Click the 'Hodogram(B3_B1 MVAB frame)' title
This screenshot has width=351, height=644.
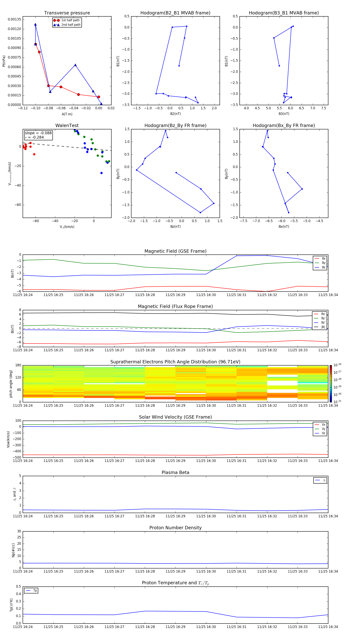pos(284,13)
